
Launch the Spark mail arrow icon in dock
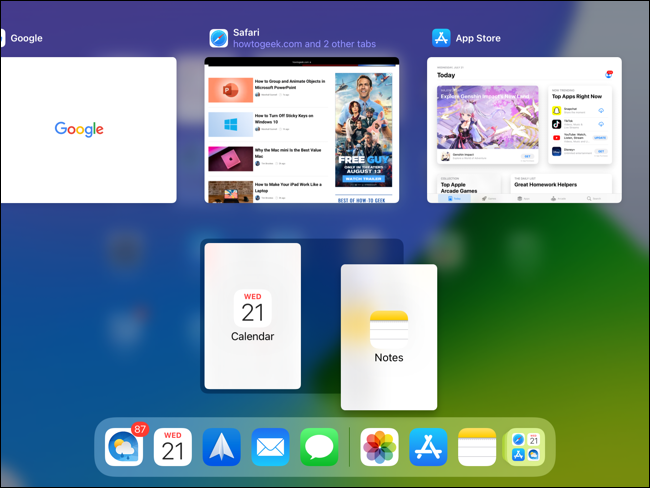coord(221,447)
